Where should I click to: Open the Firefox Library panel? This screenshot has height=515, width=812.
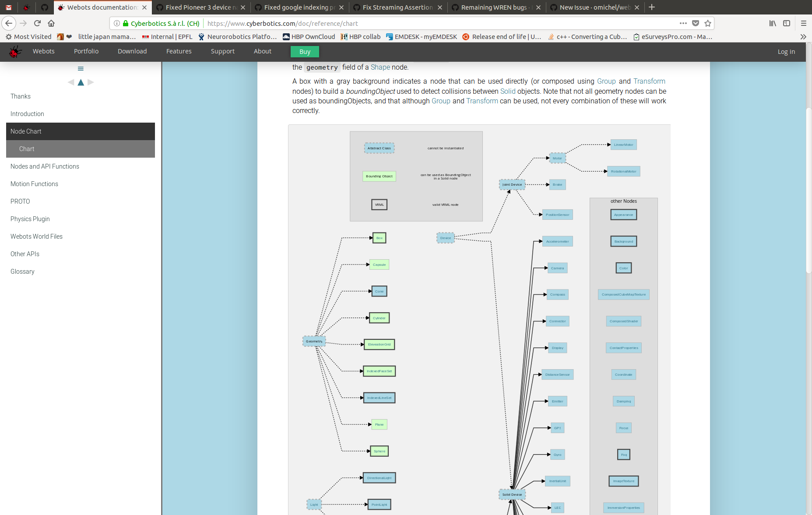click(x=772, y=23)
